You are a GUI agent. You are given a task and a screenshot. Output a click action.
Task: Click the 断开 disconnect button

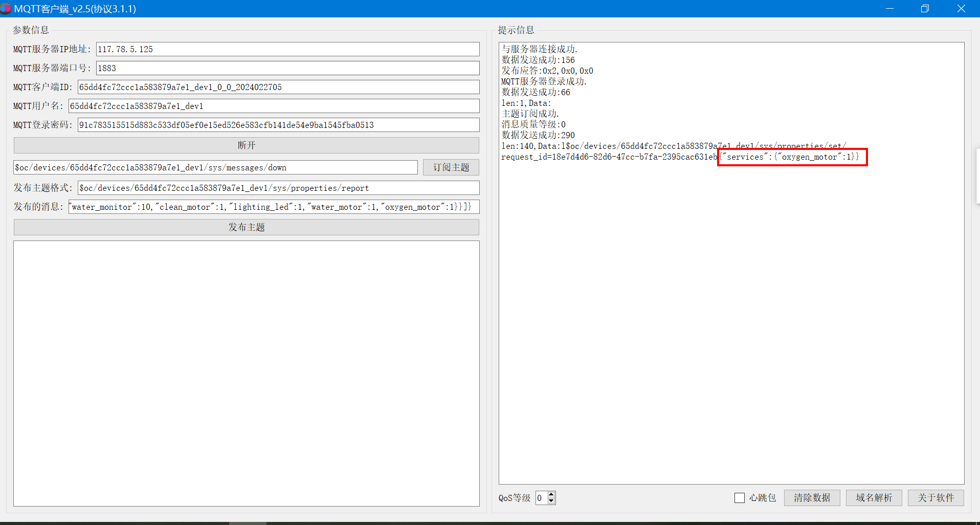click(x=247, y=145)
